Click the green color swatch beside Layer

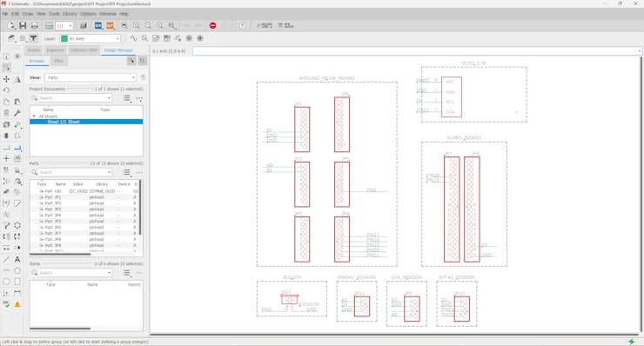pos(64,38)
